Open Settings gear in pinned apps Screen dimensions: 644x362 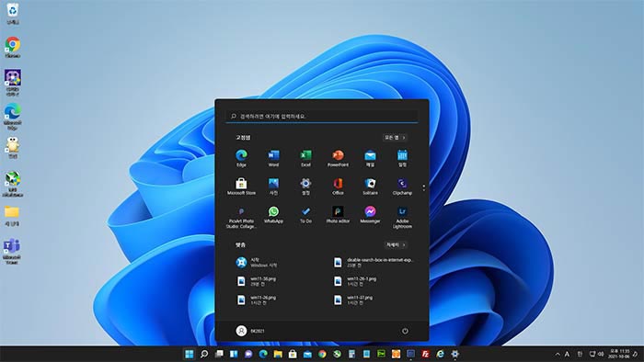coord(305,187)
